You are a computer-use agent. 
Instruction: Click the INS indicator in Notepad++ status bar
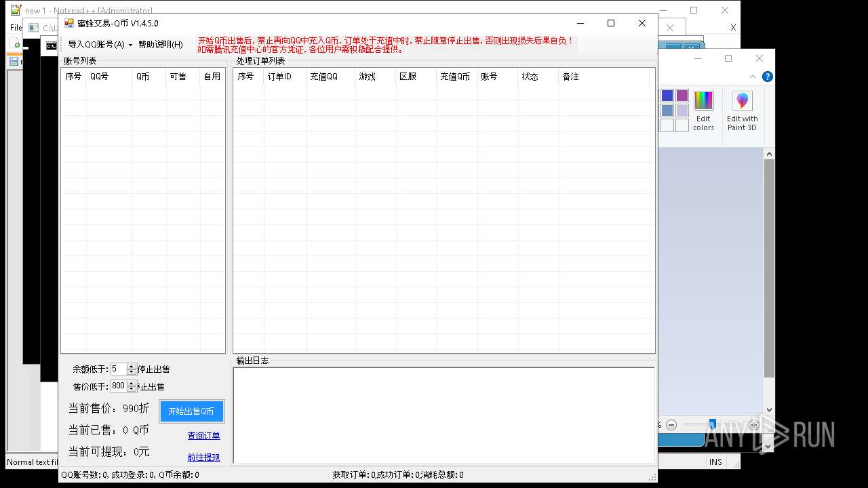[715, 462]
